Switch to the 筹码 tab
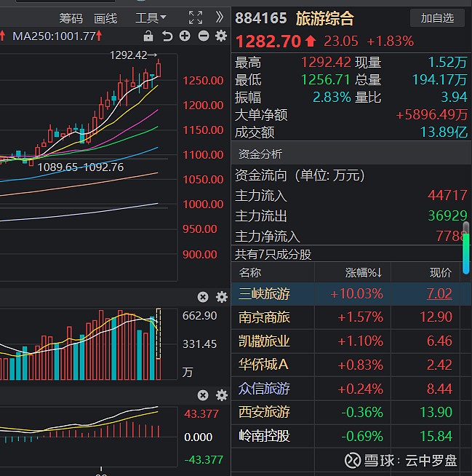472x476 pixels. (71, 17)
